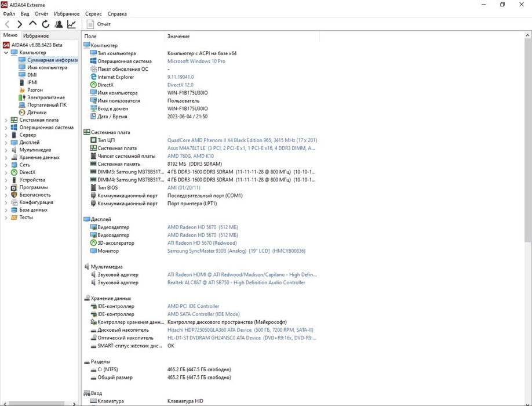Expand the Дисплей tree node
The height and width of the screenshot is (406, 532).
[6, 142]
